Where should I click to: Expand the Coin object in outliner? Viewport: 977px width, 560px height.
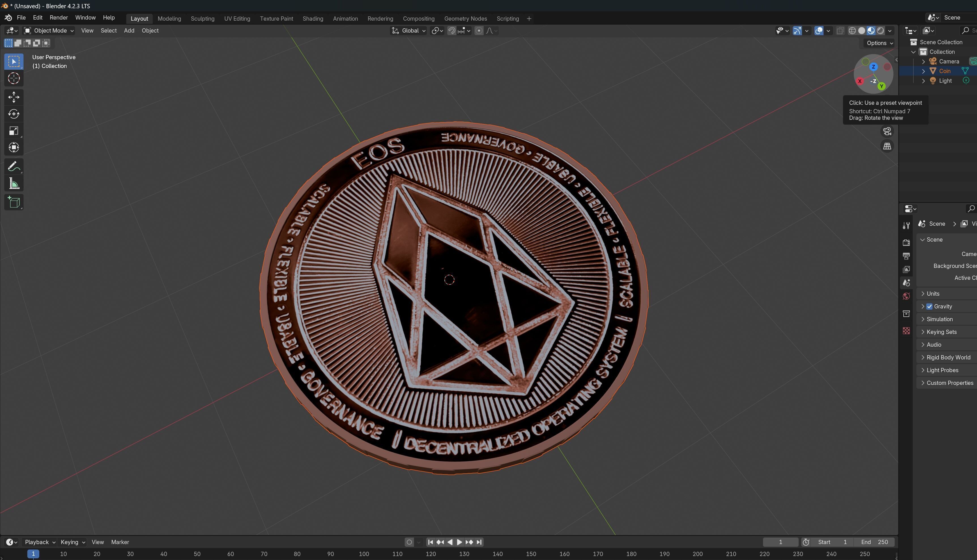(x=923, y=71)
